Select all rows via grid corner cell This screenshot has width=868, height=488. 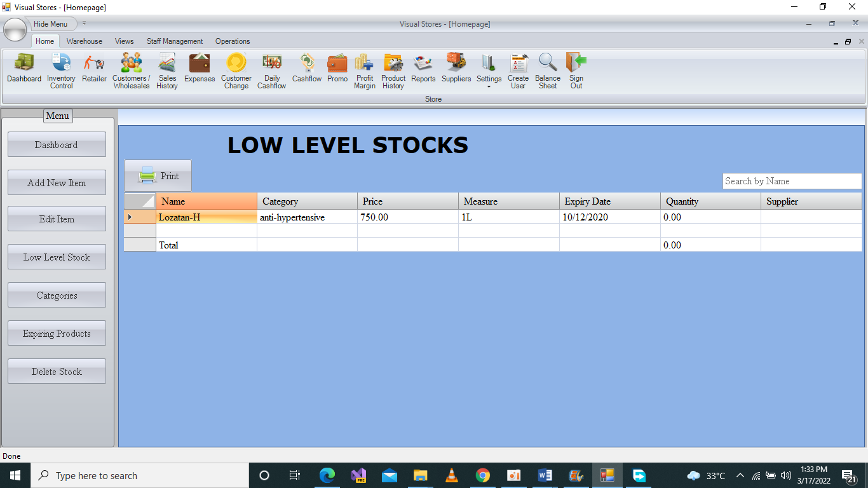click(140, 201)
